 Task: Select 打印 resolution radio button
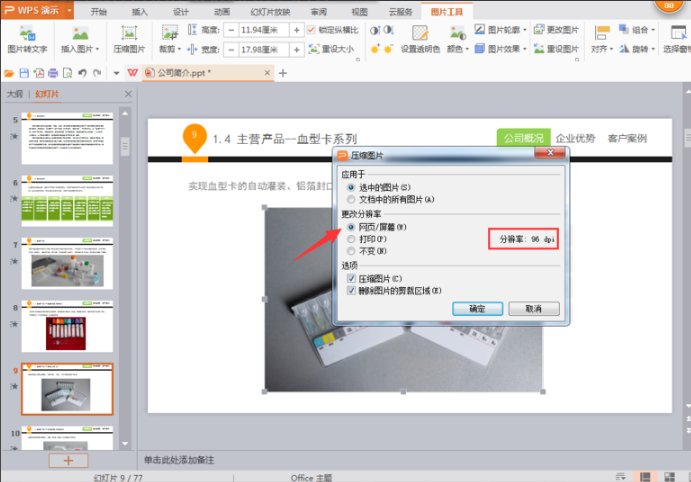(351, 239)
